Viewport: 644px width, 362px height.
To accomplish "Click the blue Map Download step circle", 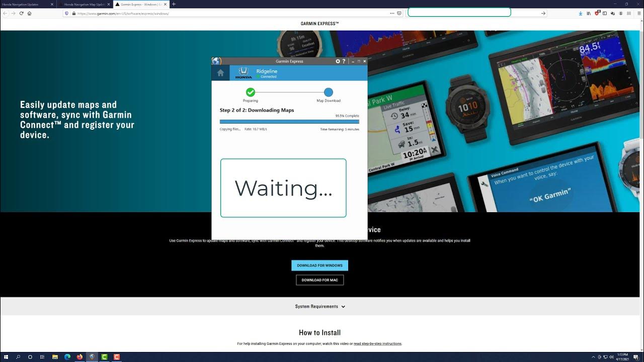I will 329,92.
